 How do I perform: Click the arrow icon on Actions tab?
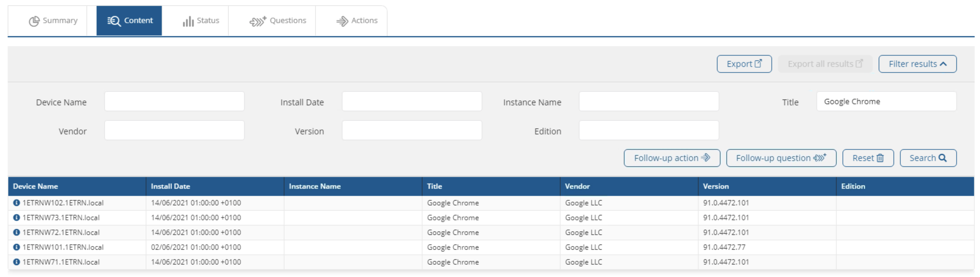click(342, 21)
